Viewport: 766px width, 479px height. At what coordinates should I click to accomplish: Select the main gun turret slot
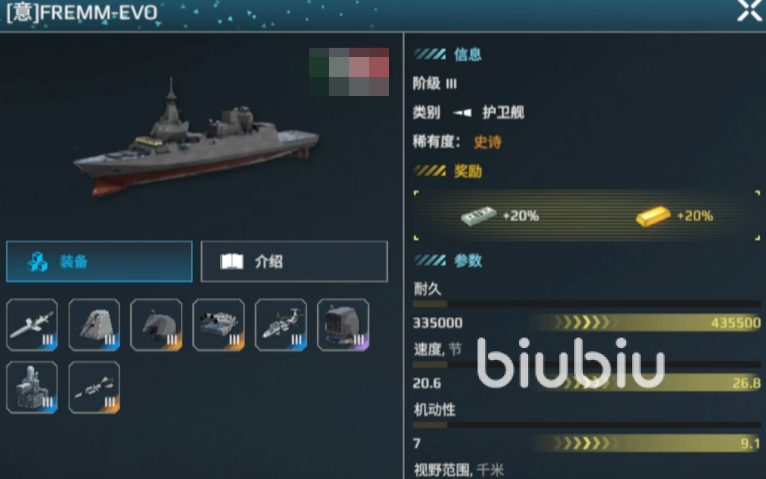[156, 325]
